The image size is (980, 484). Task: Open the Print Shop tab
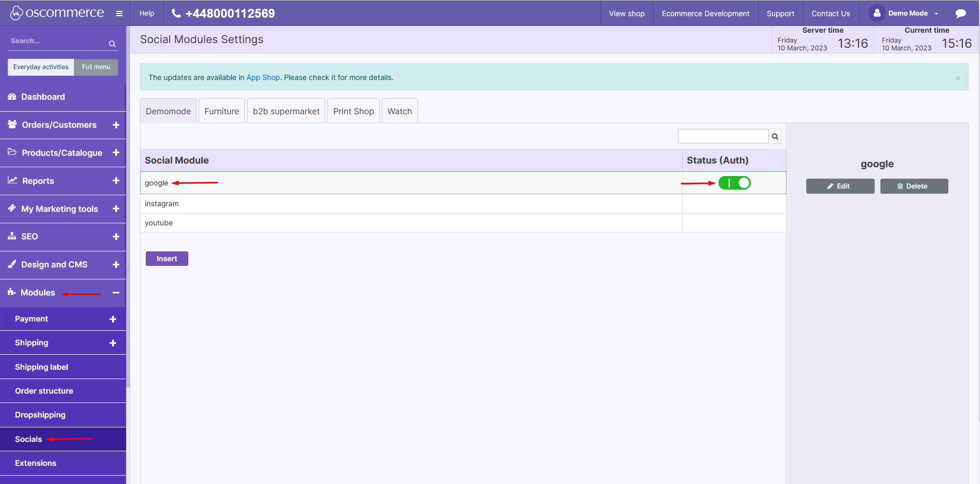tap(353, 111)
